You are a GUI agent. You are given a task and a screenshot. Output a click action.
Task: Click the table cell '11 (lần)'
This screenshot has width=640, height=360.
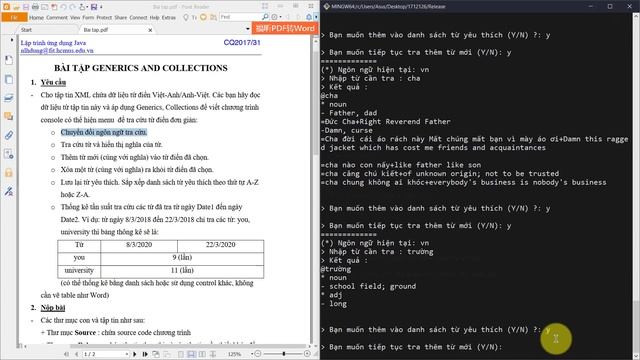(182, 270)
